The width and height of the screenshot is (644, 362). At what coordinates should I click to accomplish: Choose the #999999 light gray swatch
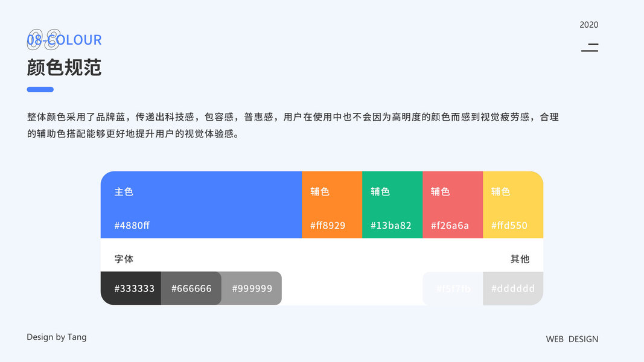[252, 288]
